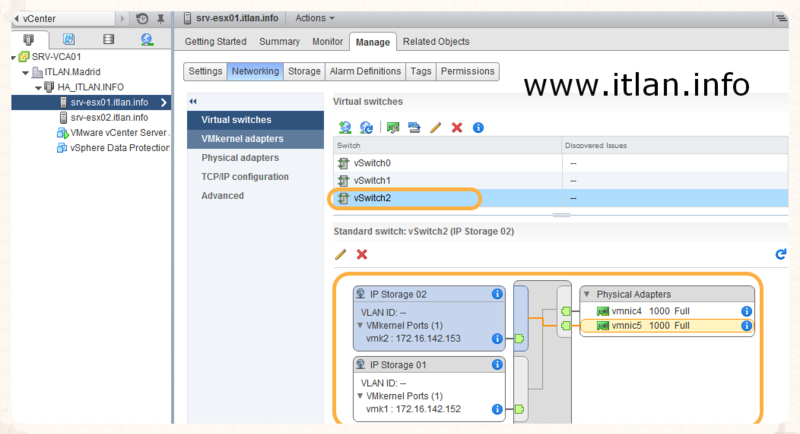The height and width of the screenshot is (434, 800).
Task: Collapse the Physical Adapters section
Action: 587,294
